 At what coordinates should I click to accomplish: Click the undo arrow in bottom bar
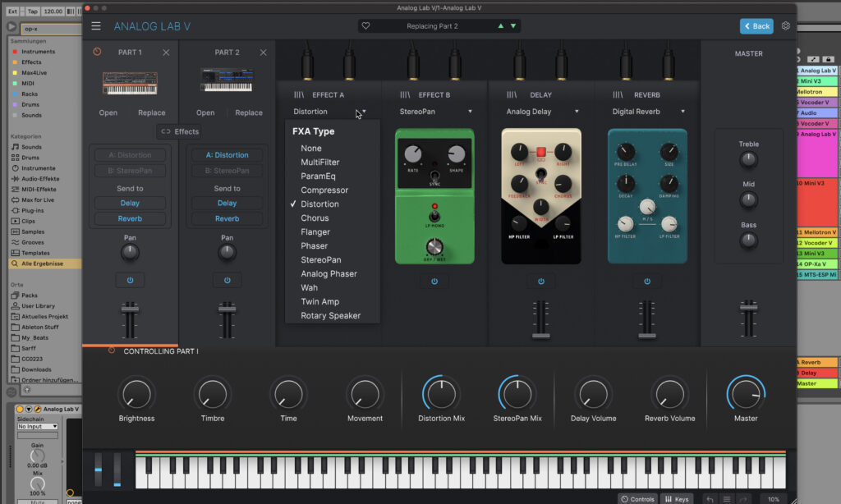pyautogui.click(x=710, y=499)
